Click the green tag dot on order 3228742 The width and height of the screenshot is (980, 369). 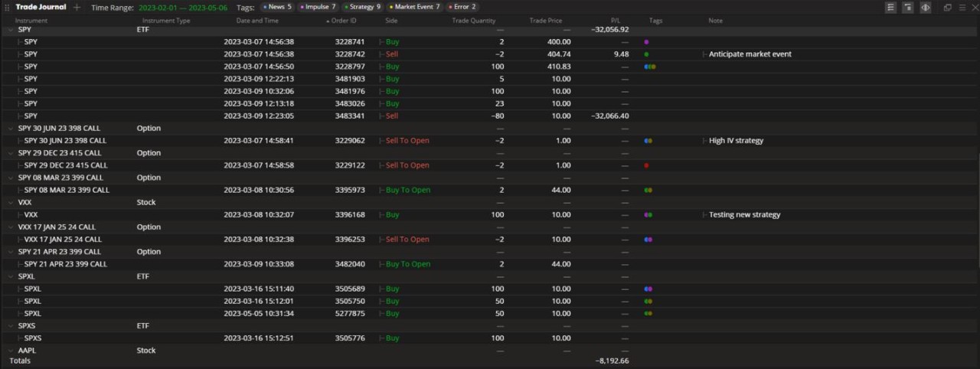(x=646, y=54)
